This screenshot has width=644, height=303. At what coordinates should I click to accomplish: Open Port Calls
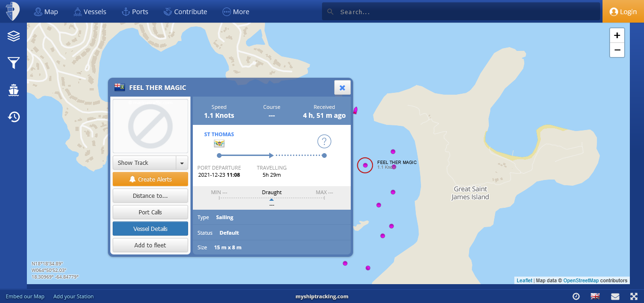150,212
